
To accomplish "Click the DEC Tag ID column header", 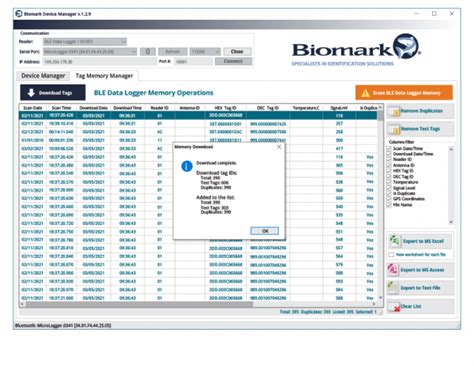I will [268, 108].
